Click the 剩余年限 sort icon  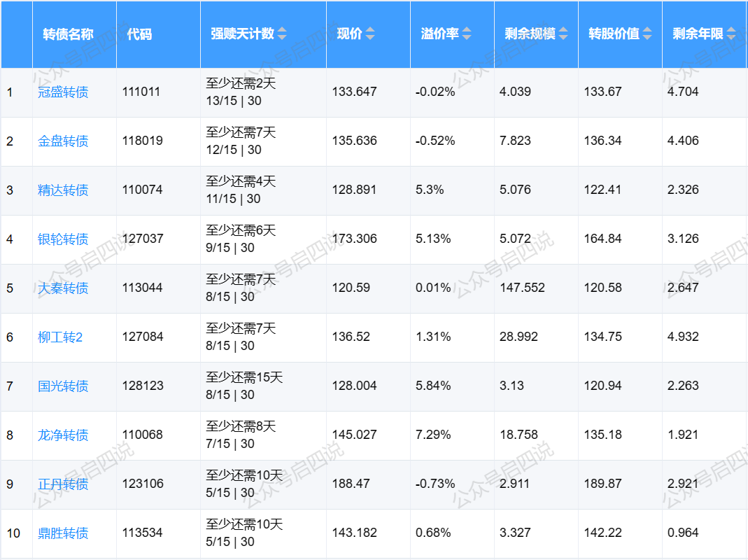(731, 34)
